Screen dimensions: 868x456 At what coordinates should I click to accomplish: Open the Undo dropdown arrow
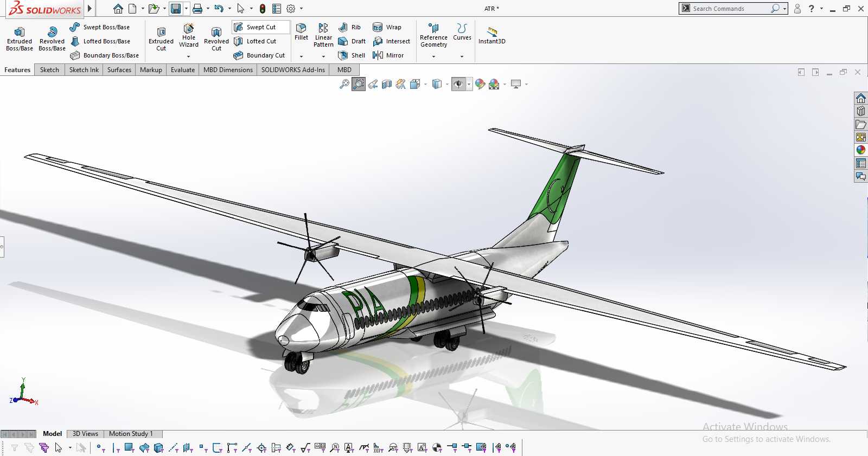(229, 9)
